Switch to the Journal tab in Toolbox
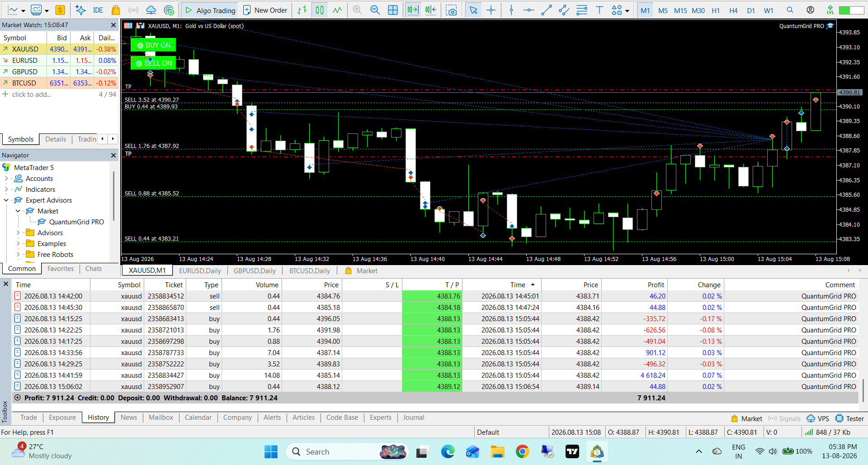868x465 pixels. click(413, 417)
